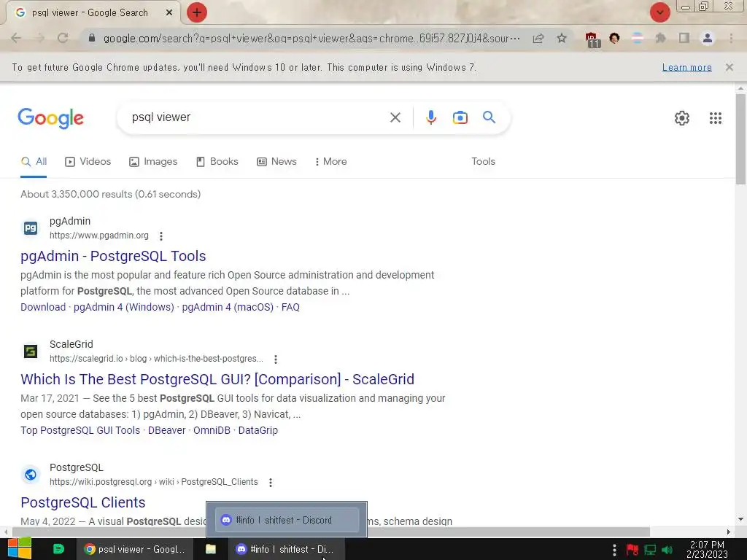747x560 pixels.
Task: Switch to News results
Action: pyautogui.click(x=276, y=161)
